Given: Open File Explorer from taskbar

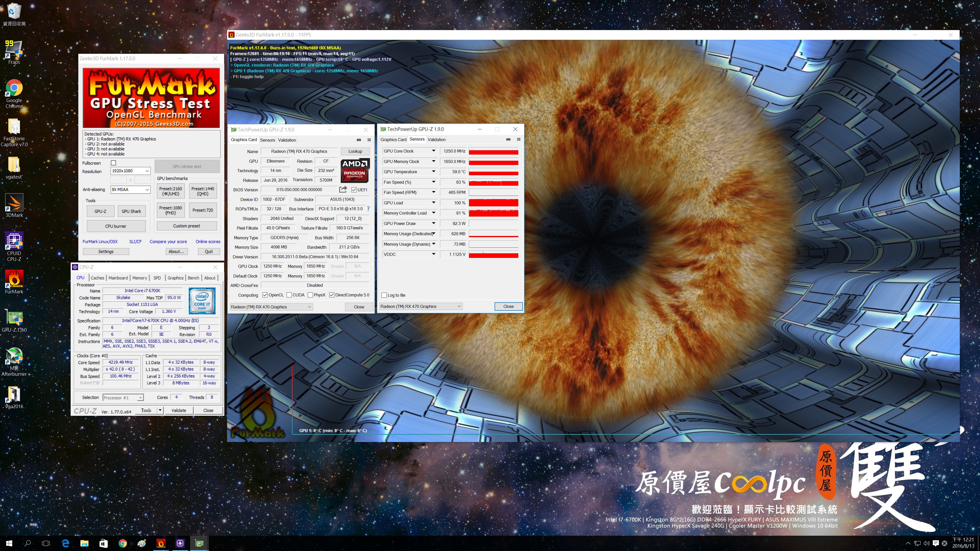Looking at the screenshot, I should (x=84, y=543).
